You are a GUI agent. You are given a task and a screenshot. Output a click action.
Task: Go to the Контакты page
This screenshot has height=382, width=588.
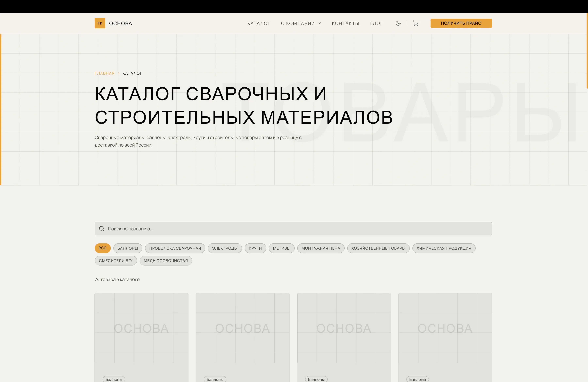(x=345, y=23)
